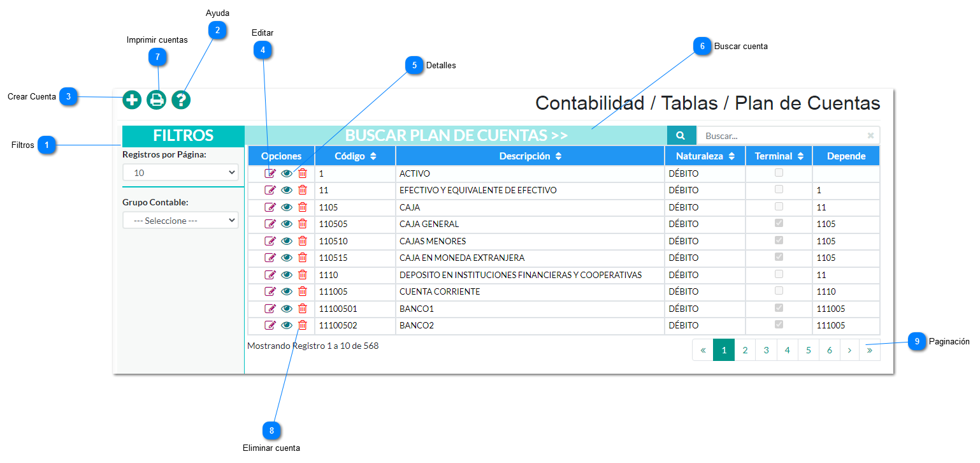Delete account 1110 DEPOSITO EN INSTITUCIONES
This screenshot has width=980, height=463.
pos(303,275)
